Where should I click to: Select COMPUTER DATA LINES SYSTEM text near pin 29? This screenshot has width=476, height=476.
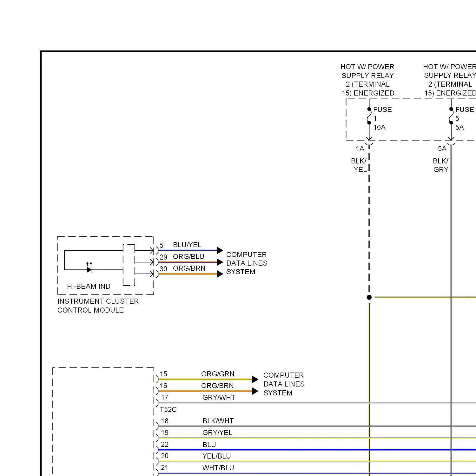pos(247,263)
